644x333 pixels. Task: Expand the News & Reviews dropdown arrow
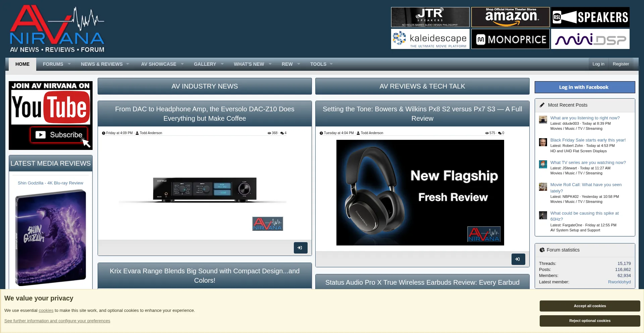pyautogui.click(x=128, y=64)
